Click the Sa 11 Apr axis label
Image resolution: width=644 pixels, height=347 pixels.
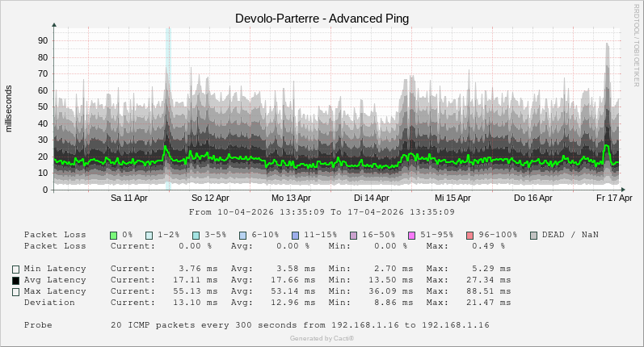click(x=128, y=198)
